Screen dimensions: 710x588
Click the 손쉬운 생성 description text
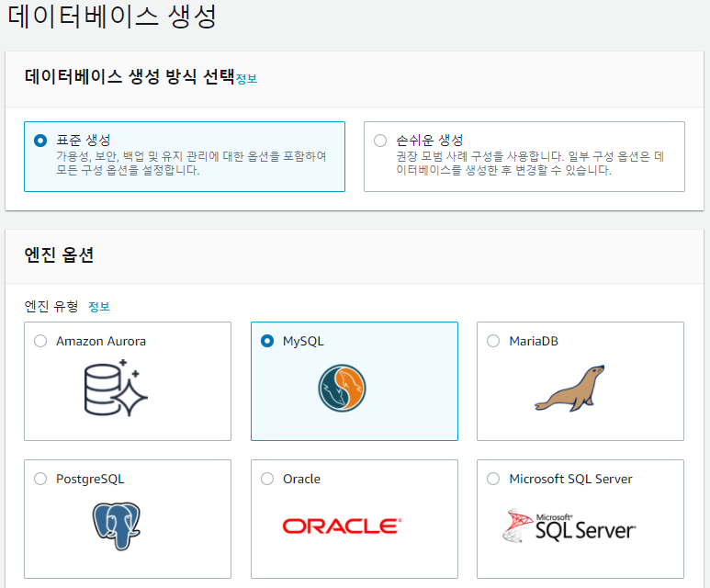coord(530,164)
